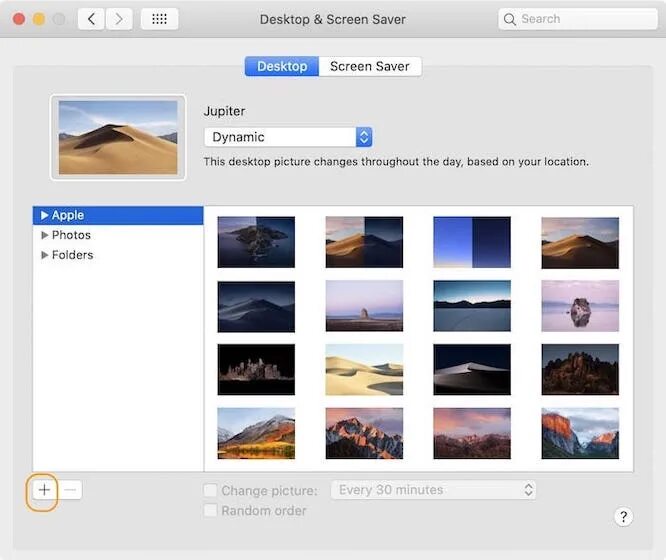666x560 pixels.
Task: Add a folder with plus button
Action: [x=44, y=490]
